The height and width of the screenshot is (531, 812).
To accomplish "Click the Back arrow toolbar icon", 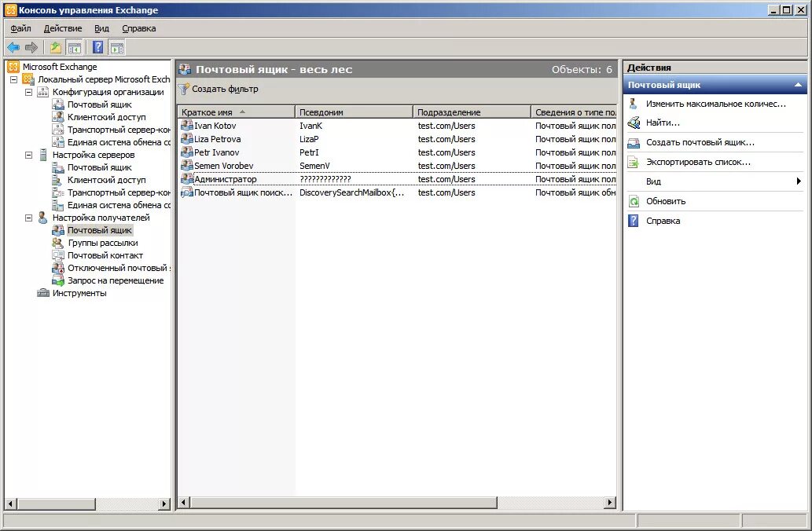I will tap(13, 48).
